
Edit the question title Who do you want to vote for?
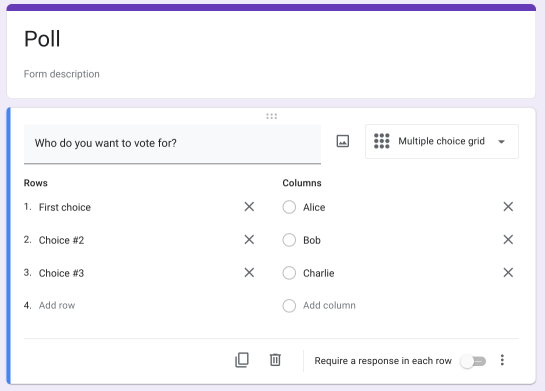(x=172, y=144)
